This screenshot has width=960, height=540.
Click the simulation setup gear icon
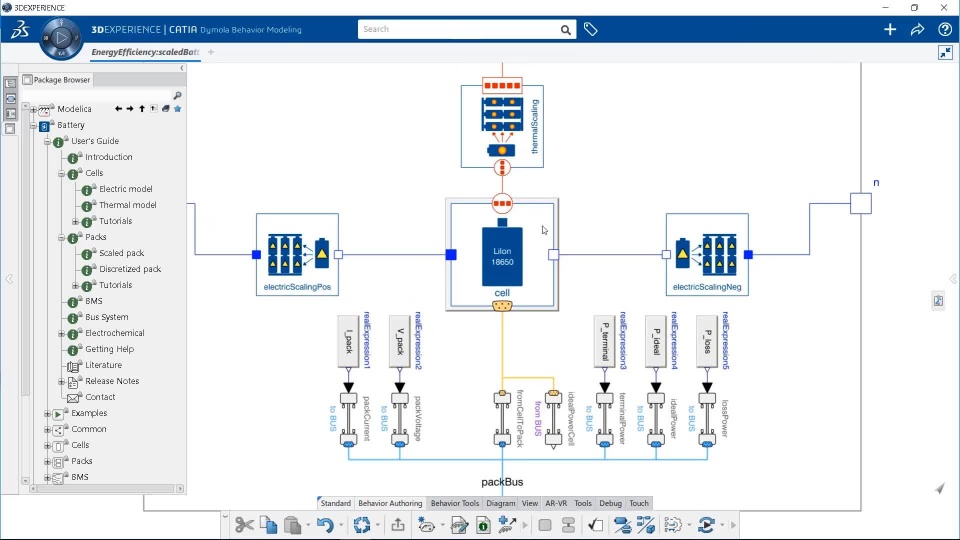(672, 525)
